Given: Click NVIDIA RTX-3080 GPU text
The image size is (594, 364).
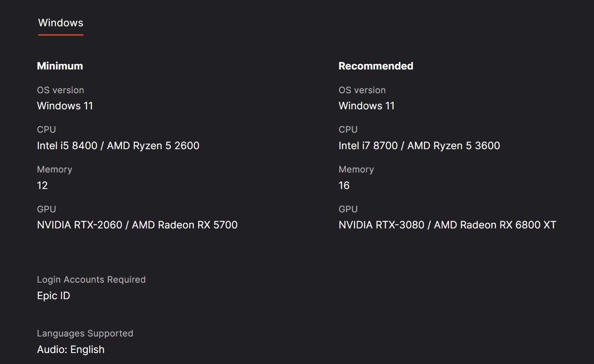Looking at the screenshot, I should pos(381,225).
